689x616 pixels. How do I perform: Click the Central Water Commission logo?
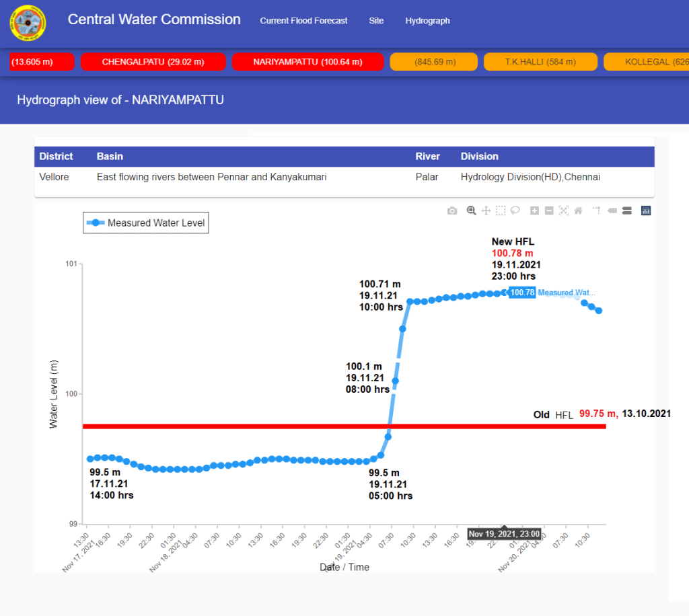click(x=28, y=24)
